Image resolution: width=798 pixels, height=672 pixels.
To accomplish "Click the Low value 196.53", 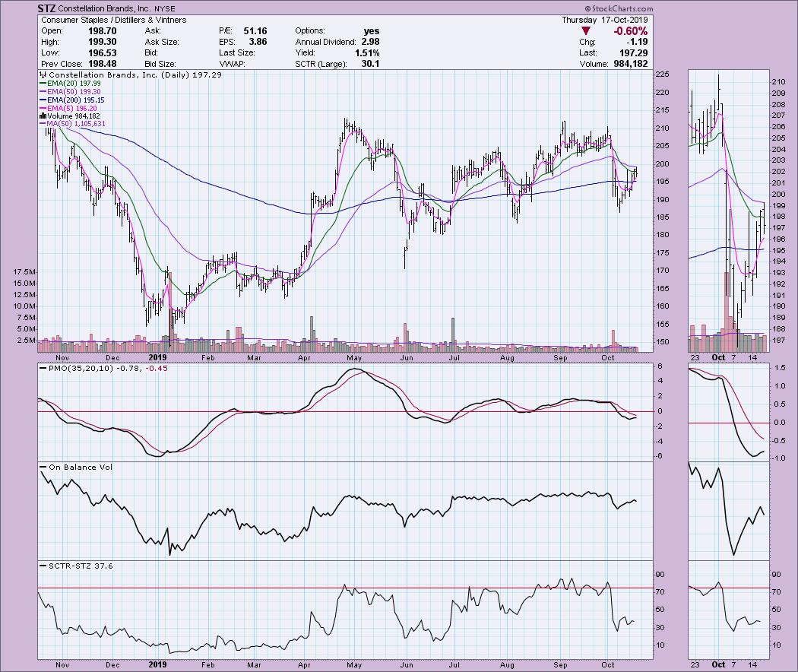I will point(103,53).
